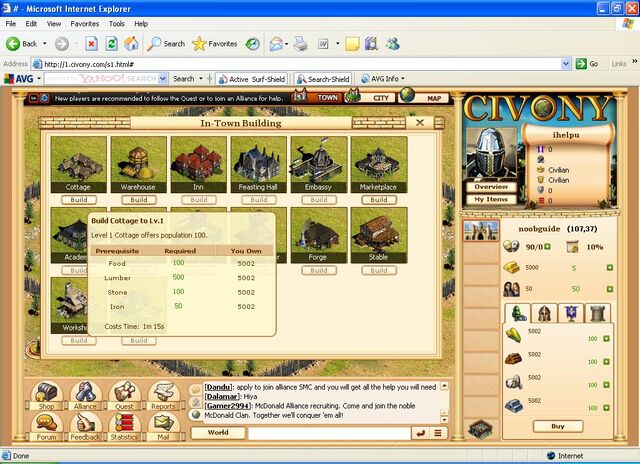Click browser Back button
The width and height of the screenshot is (640, 464).
[x=22, y=44]
